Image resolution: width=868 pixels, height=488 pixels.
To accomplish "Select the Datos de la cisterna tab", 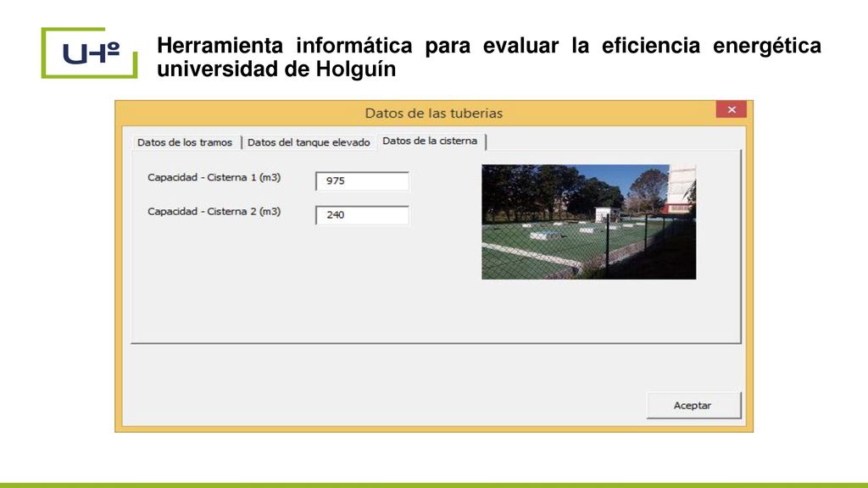I will (430, 141).
